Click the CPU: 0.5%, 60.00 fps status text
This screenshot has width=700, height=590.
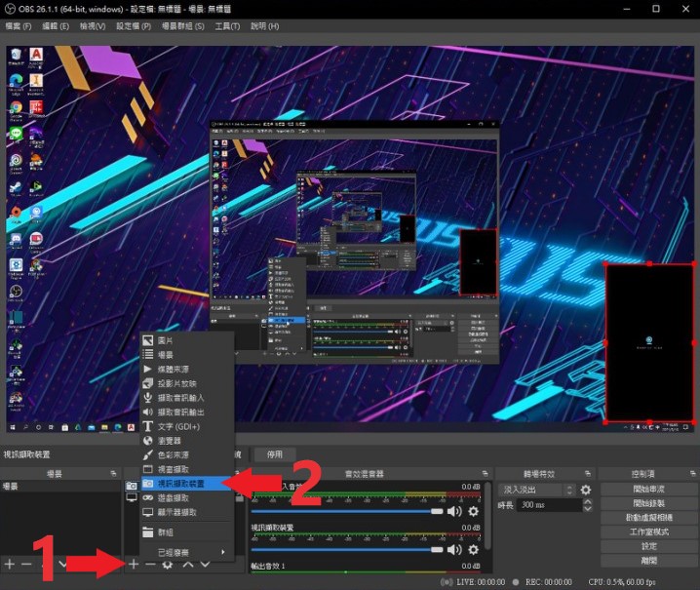click(x=622, y=582)
